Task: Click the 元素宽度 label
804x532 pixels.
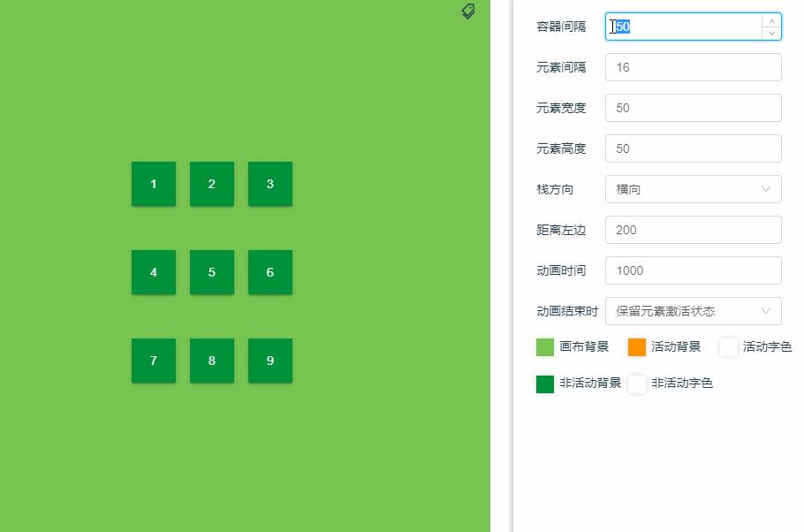Action: (x=561, y=108)
